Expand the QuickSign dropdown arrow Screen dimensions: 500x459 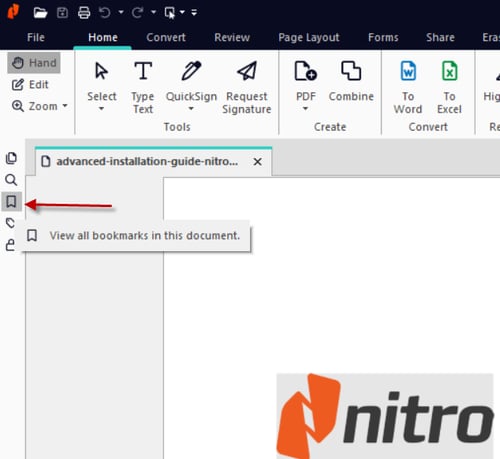191,109
